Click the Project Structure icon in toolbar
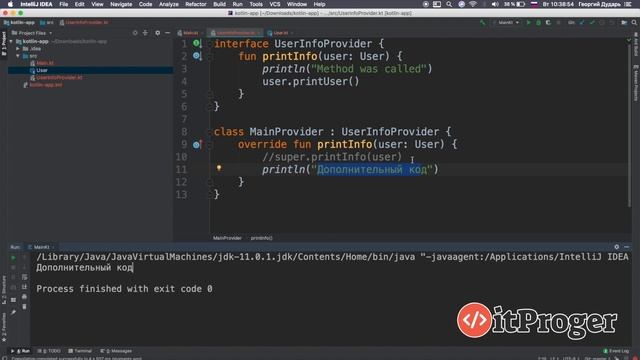Image resolution: width=640 pixels, height=360 pixels. tap(624, 22)
